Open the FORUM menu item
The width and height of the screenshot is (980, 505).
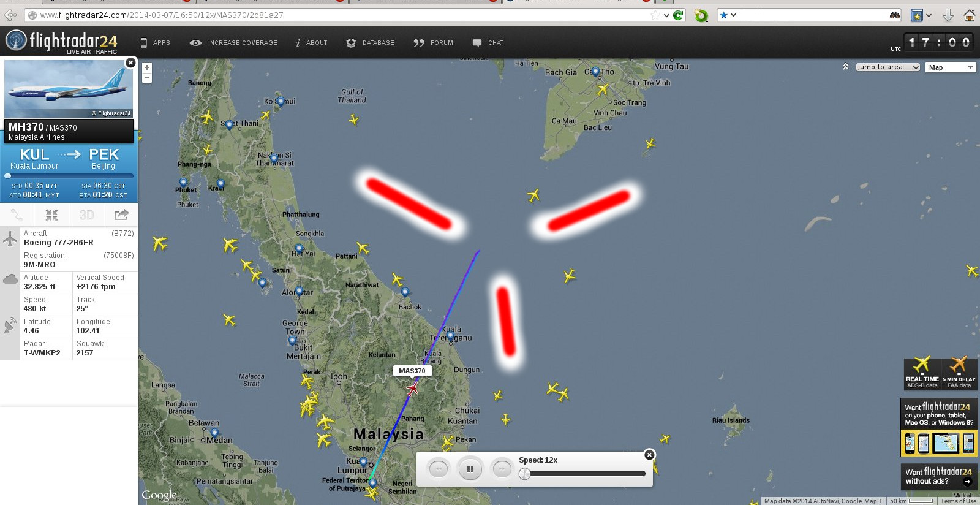[433, 43]
